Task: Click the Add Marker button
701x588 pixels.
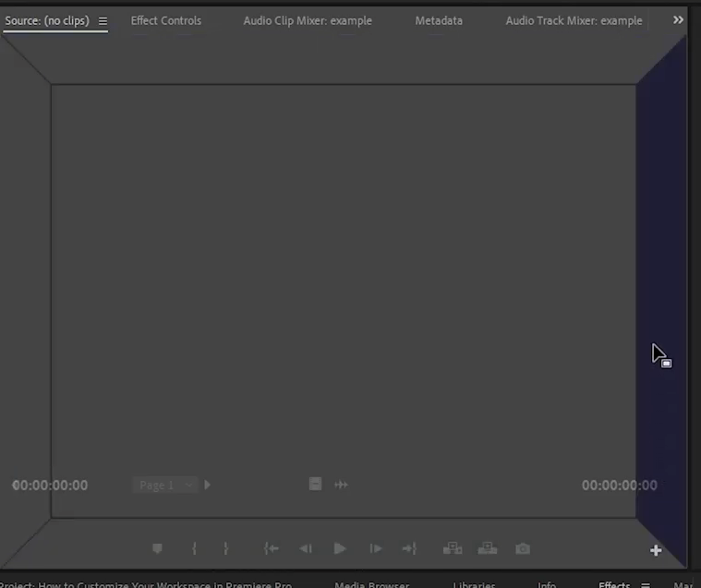Action: pos(157,548)
